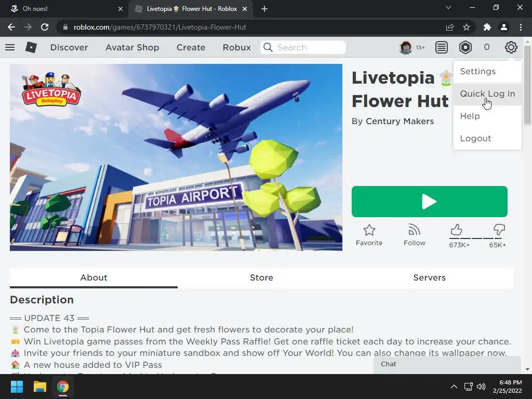Click the browser address bar URL
The image size is (532, 399).
coord(159,27)
